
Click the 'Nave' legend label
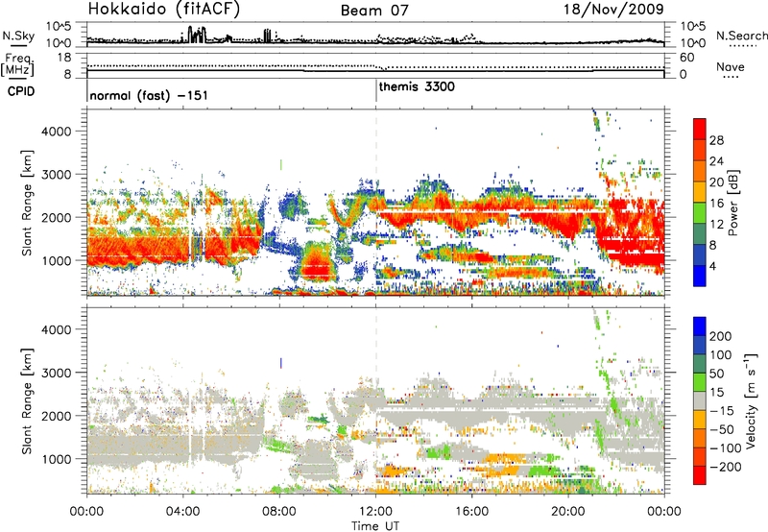[x=731, y=66]
